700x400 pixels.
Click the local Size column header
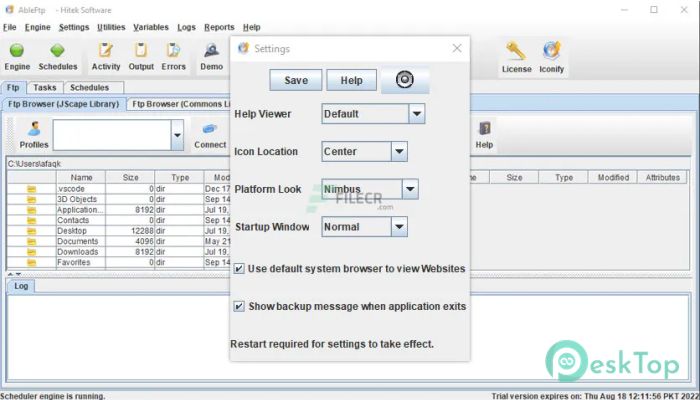130,177
